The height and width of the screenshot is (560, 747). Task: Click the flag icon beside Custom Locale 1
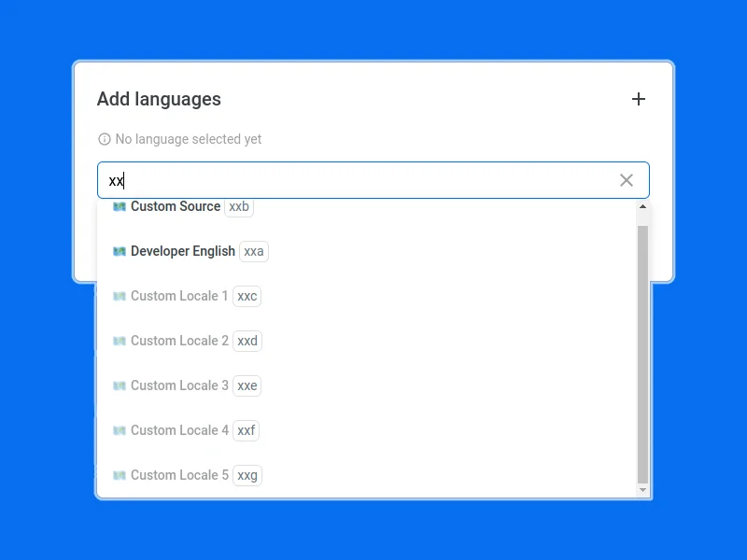click(120, 296)
